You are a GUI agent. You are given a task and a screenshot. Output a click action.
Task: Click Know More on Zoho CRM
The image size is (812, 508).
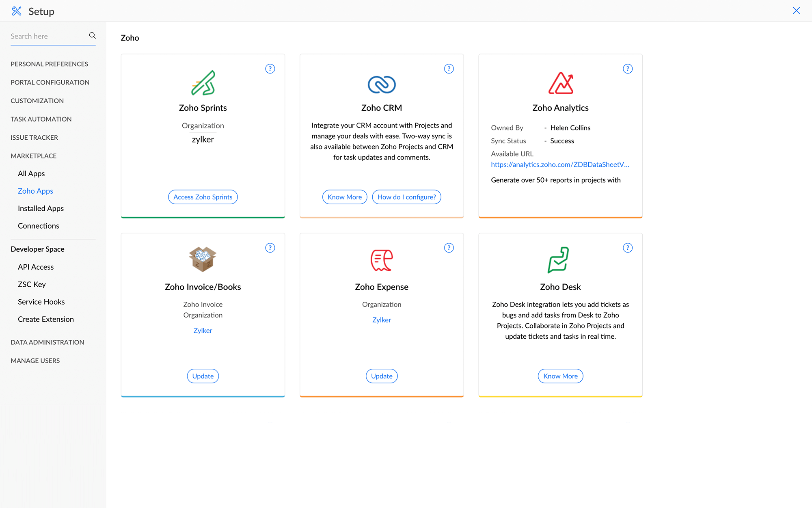pyautogui.click(x=345, y=197)
